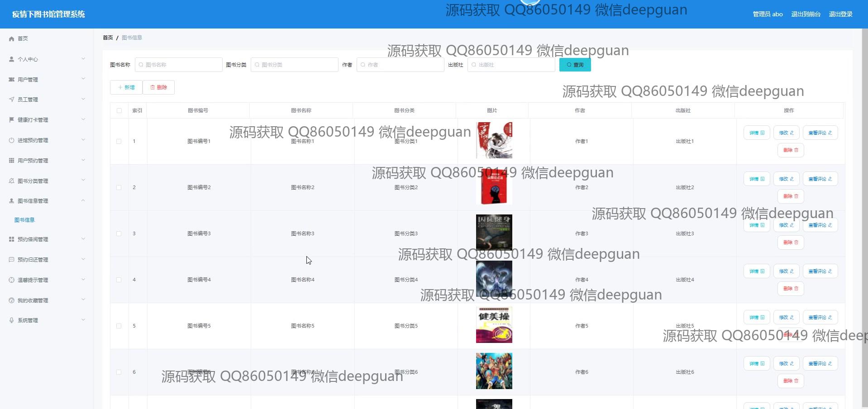Collapse the 图书信息管理 menu chevron
Viewport: 868px width, 409px height.
83,200
